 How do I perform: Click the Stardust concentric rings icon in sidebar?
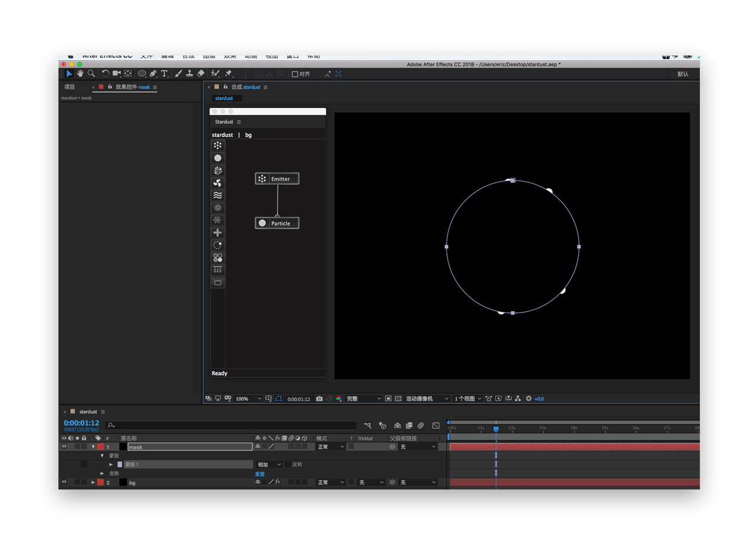coord(218,208)
